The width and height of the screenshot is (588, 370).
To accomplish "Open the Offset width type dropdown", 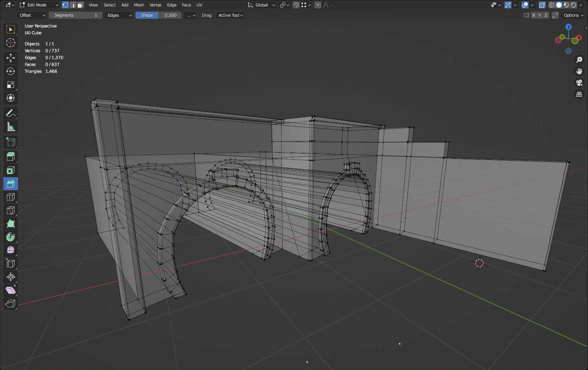I will (x=32, y=15).
